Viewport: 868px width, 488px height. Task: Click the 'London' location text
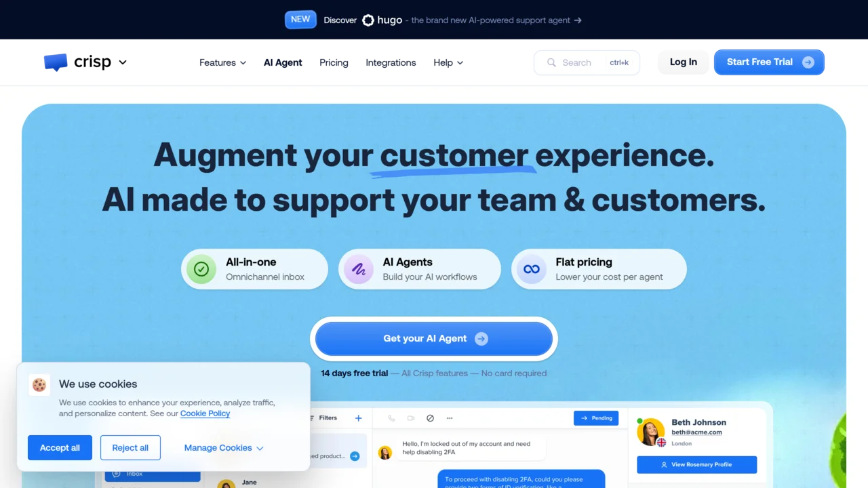point(682,443)
